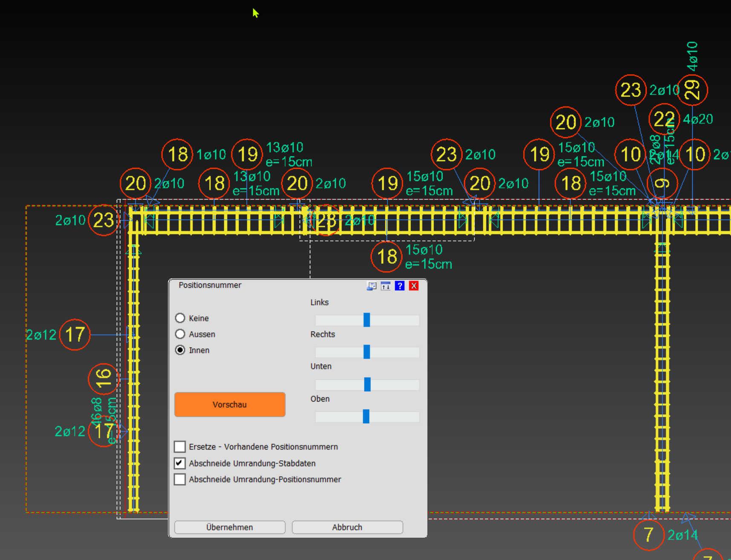Close the Positionsnummer dialog with red X
This screenshot has width=731, height=560.
(x=413, y=286)
